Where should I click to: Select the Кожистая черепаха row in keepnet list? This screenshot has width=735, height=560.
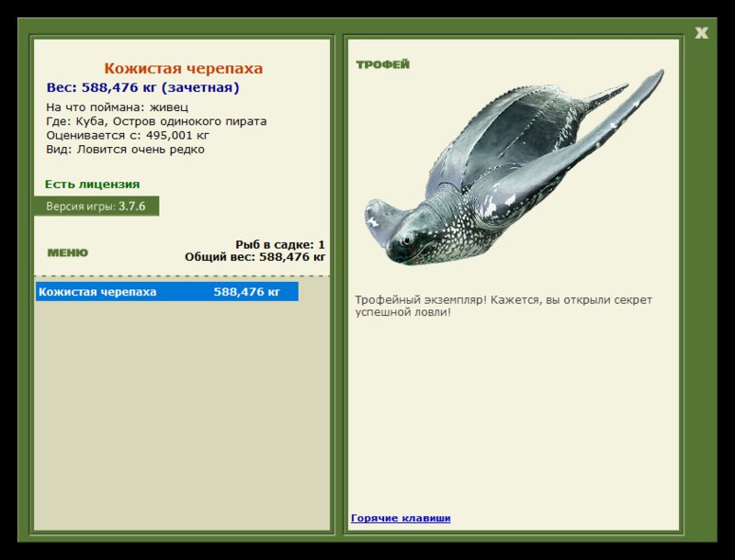[167, 292]
